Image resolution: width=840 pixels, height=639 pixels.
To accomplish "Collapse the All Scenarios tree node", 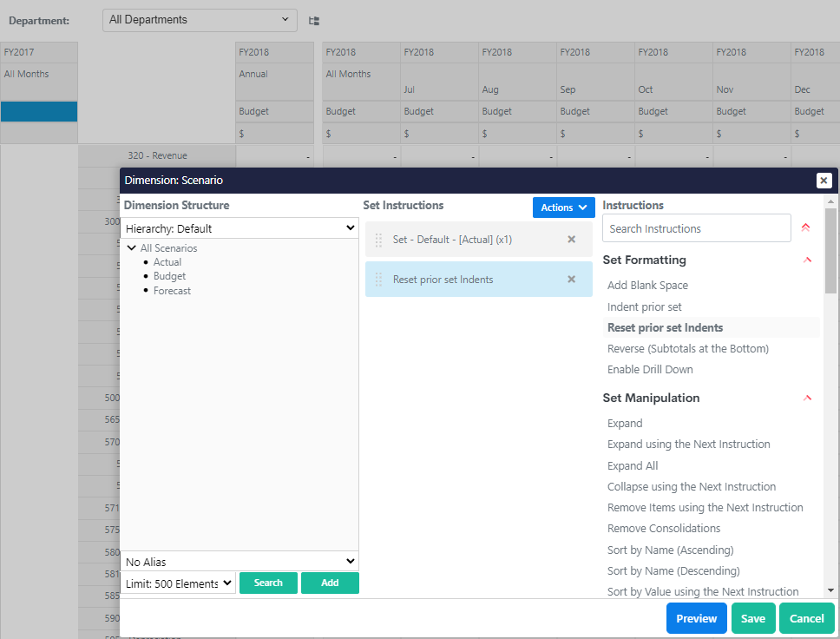I will 131,248.
